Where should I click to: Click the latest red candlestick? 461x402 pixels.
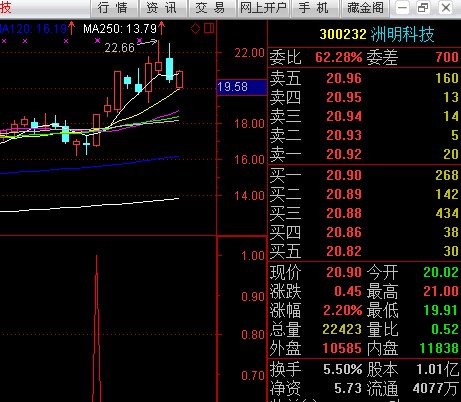click(x=180, y=80)
